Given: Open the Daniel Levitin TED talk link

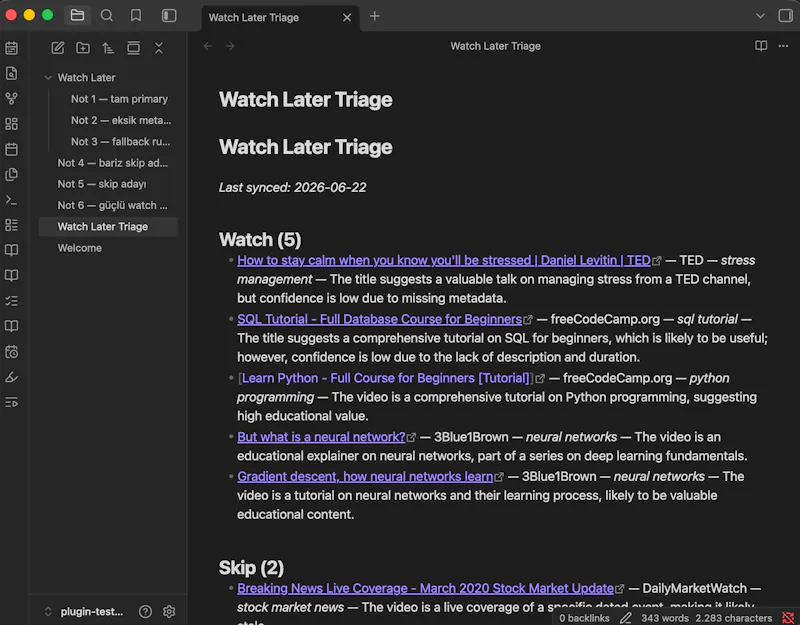Looking at the screenshot, I should 444,260.
